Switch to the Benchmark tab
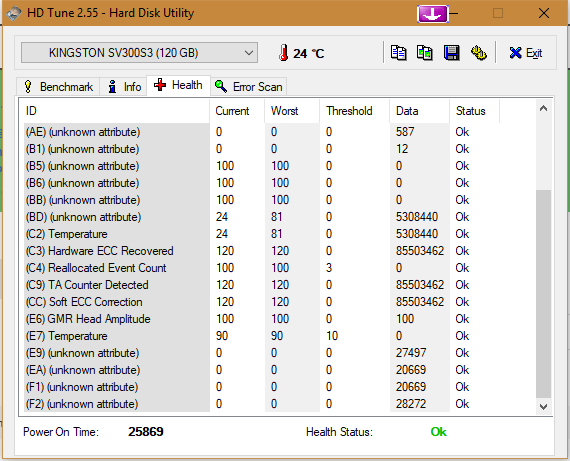The height and width of the screenshot is (461, 570). (58, 87)
